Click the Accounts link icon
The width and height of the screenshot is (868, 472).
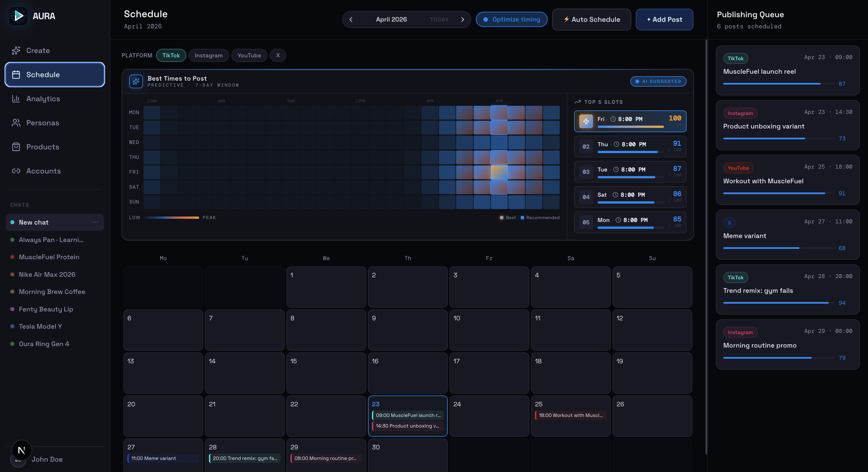tap(16, 171)
